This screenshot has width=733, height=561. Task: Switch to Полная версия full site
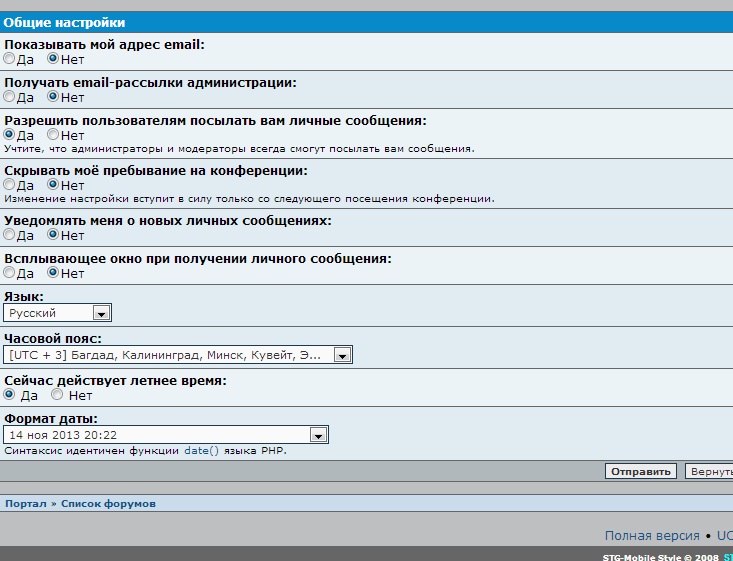coord(652,535)
